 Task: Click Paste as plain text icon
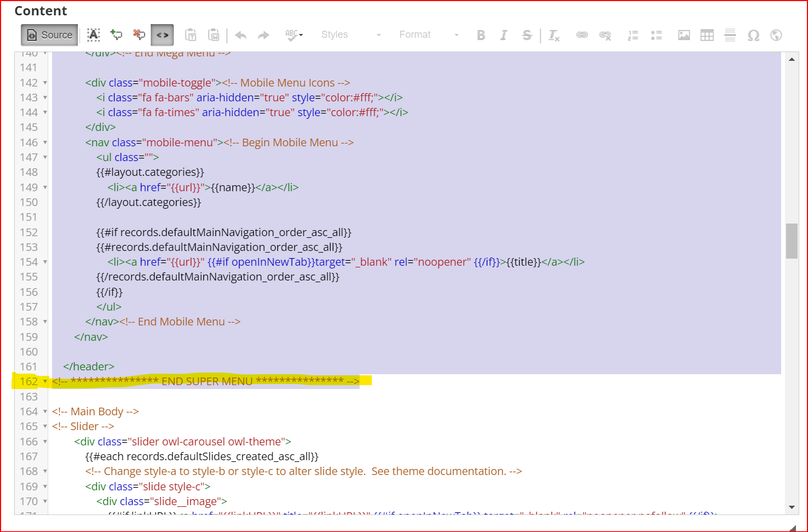[191, 35]
